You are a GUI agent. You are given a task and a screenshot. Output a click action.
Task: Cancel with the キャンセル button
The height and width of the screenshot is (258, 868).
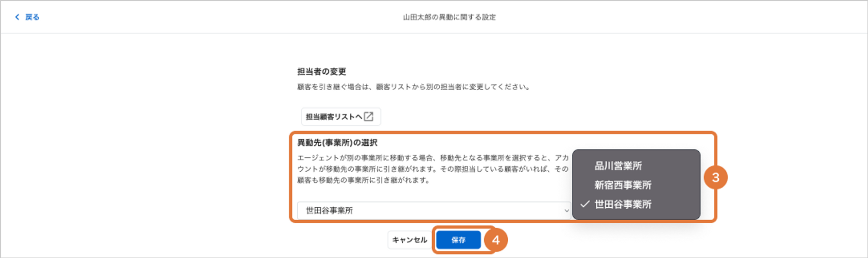[x=409, y=240]
